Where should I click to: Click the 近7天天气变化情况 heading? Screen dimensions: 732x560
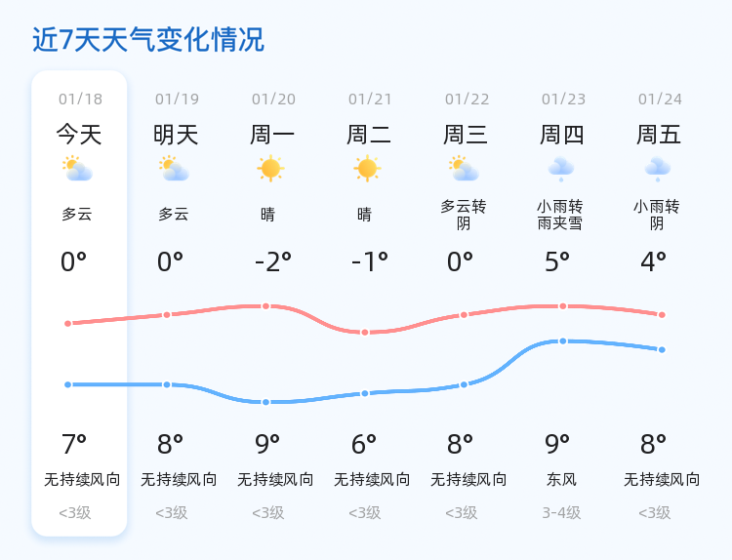148,40
